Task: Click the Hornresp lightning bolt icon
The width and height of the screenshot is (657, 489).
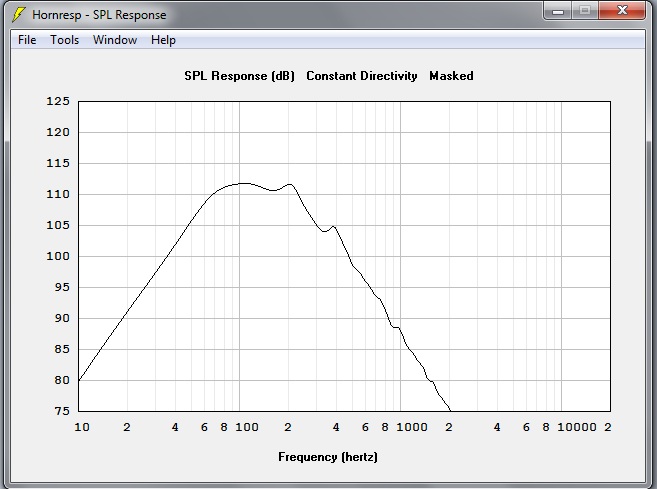Action: tap(19, 15)
